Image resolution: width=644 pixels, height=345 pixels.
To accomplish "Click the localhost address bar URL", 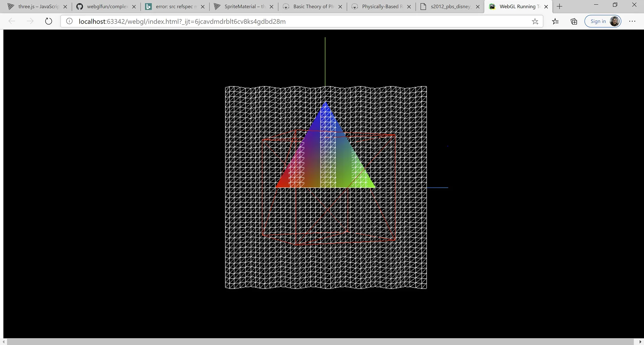I will tap(182, 21).
